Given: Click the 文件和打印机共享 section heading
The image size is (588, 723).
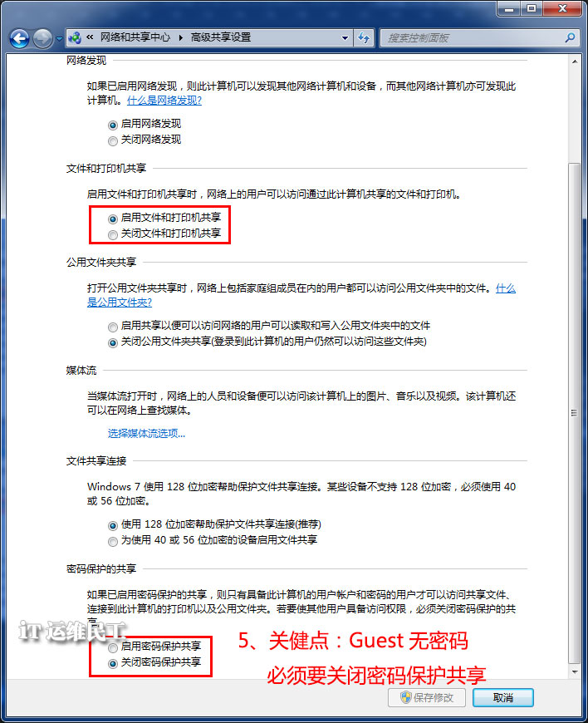Looking at the screenshot, I should pos(106,169).
